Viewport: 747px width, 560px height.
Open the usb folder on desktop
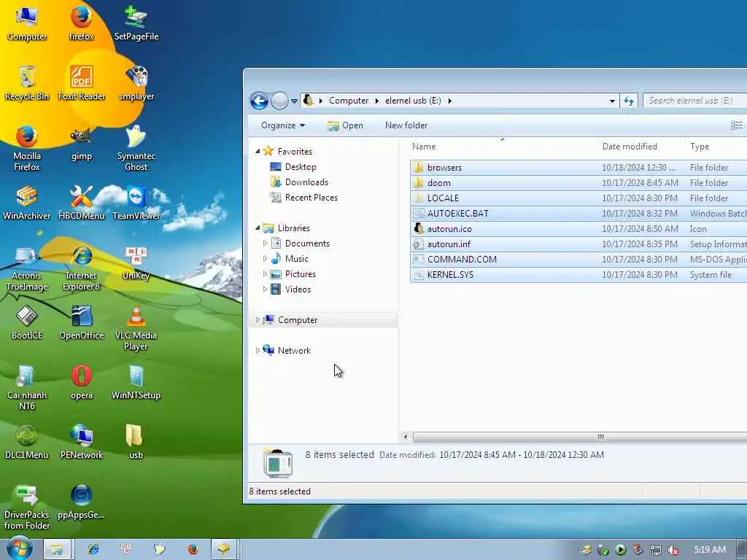point(136,442)
